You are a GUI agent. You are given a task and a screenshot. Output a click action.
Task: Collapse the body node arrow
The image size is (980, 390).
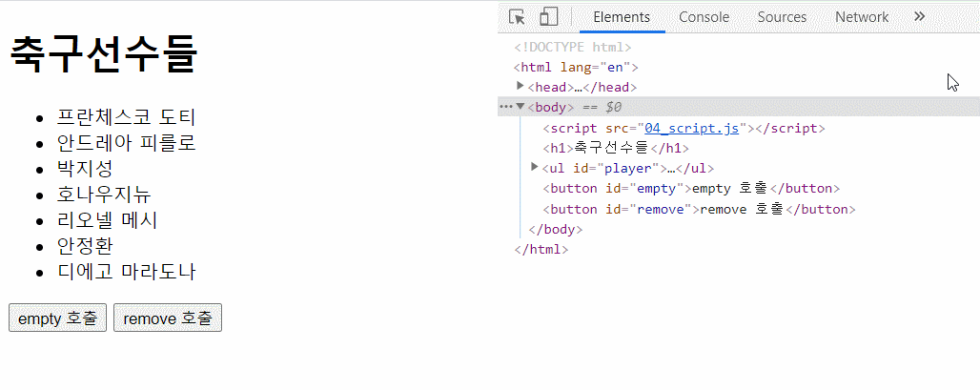[520, 106]
